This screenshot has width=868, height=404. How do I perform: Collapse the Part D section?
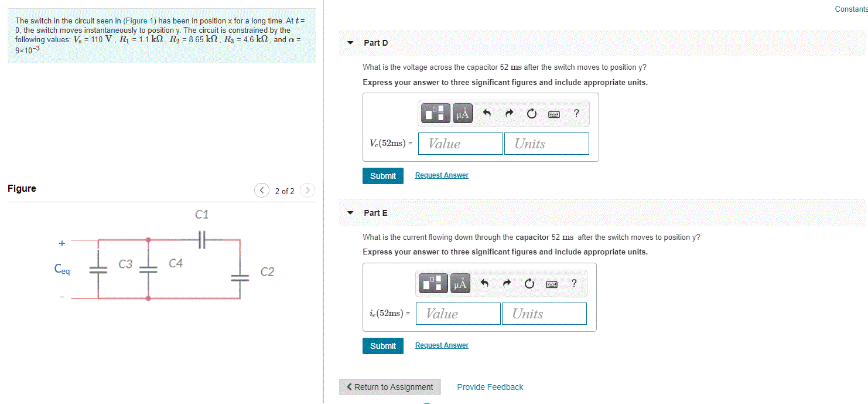point(350,42)
